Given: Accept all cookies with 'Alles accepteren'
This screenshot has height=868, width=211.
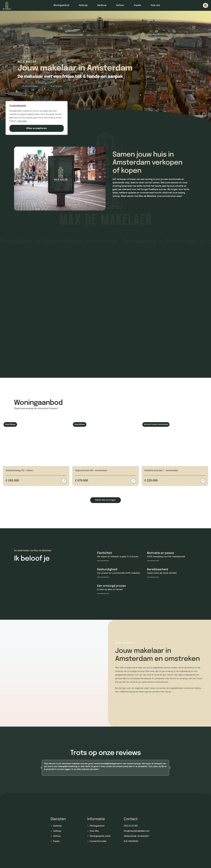Looking at the screenshot, I should coord(36,128).
